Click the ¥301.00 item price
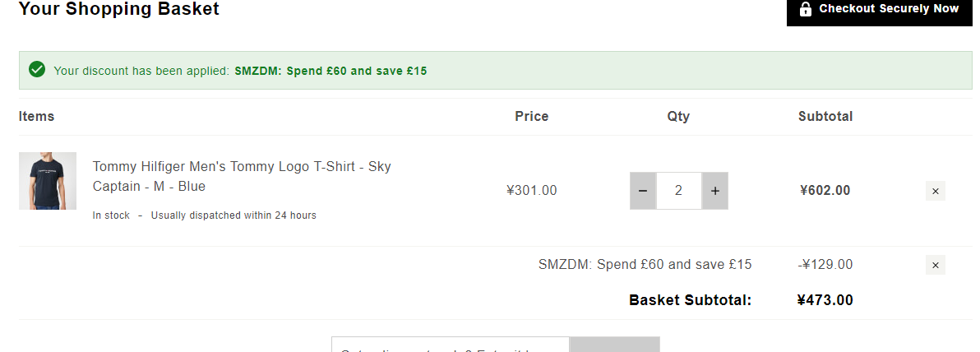Screen dimensions: 980x352 coord(531,190)
